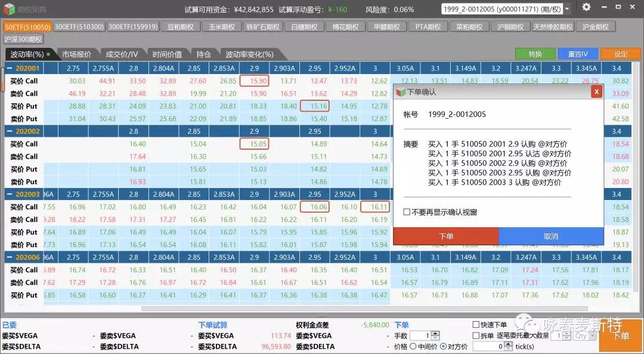Select the 对方价 price radio button
The image size is (644, 354).
click(443, 347)
